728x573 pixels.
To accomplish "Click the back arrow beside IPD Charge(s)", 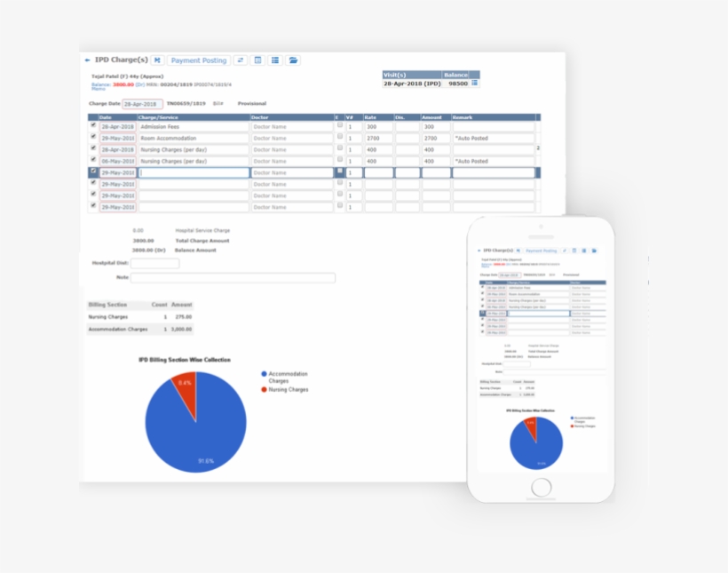I will click(x=87, y=60).
